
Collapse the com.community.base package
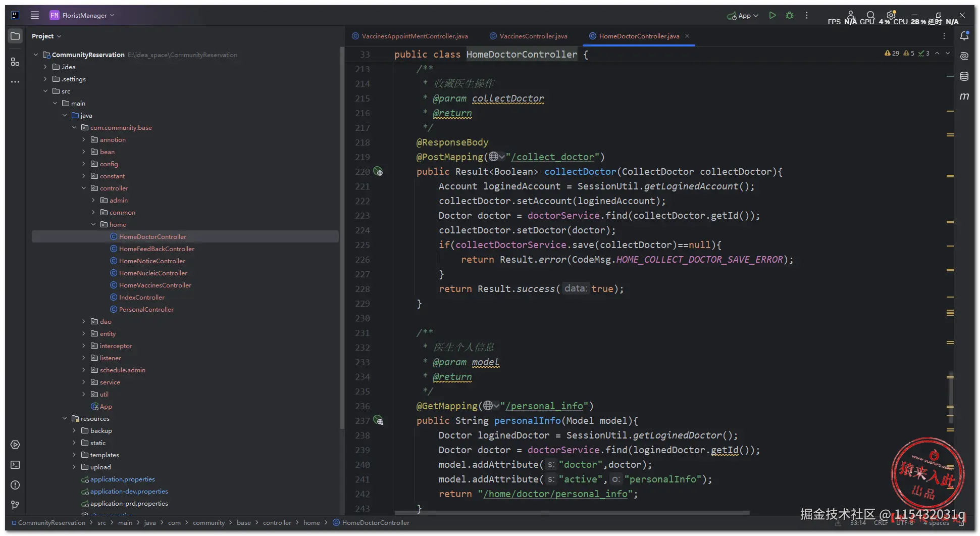click(74, 127)
